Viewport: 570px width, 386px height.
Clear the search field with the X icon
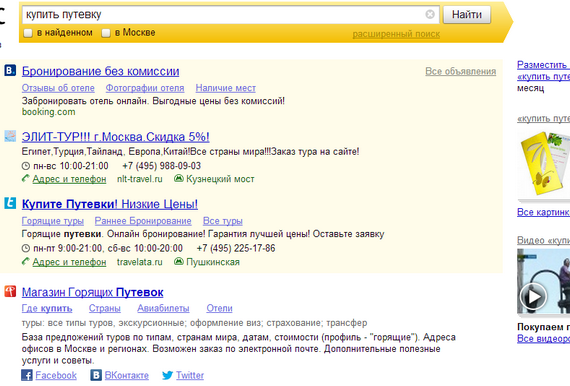click(x=430, y=14)
